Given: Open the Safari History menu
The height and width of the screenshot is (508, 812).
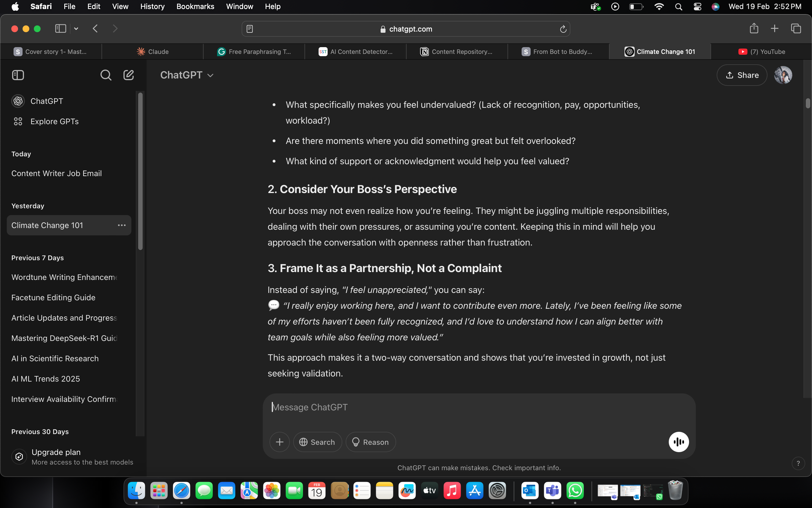Looking at the screenshot, I should tap(152, 7).
